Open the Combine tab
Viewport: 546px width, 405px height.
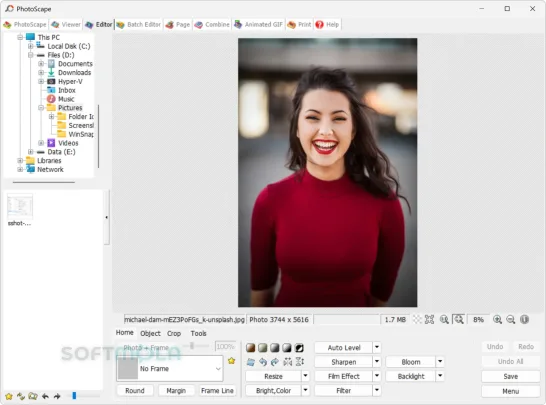pyautogui.click(x=212, y=24)
